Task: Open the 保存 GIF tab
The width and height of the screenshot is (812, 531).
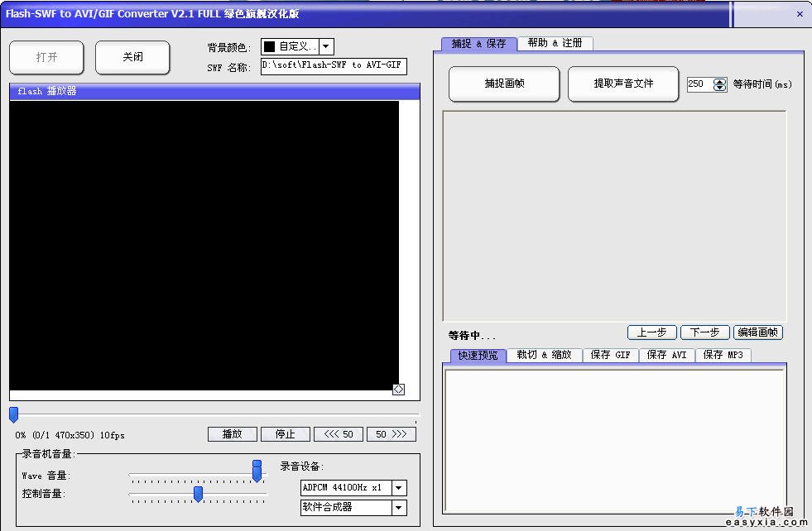Action: pos(611,355)
